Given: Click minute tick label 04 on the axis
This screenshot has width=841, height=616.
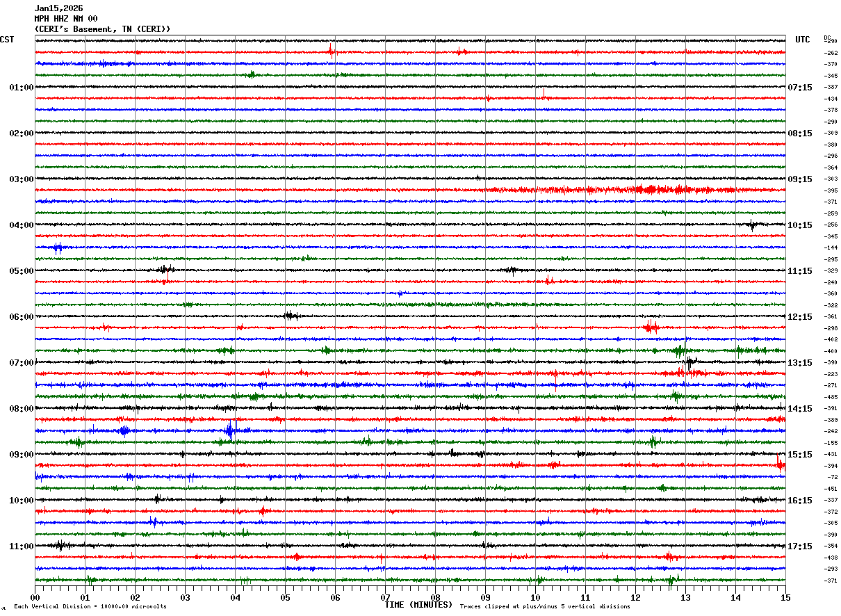Looking at the screenshot, I should pos(235,597).
